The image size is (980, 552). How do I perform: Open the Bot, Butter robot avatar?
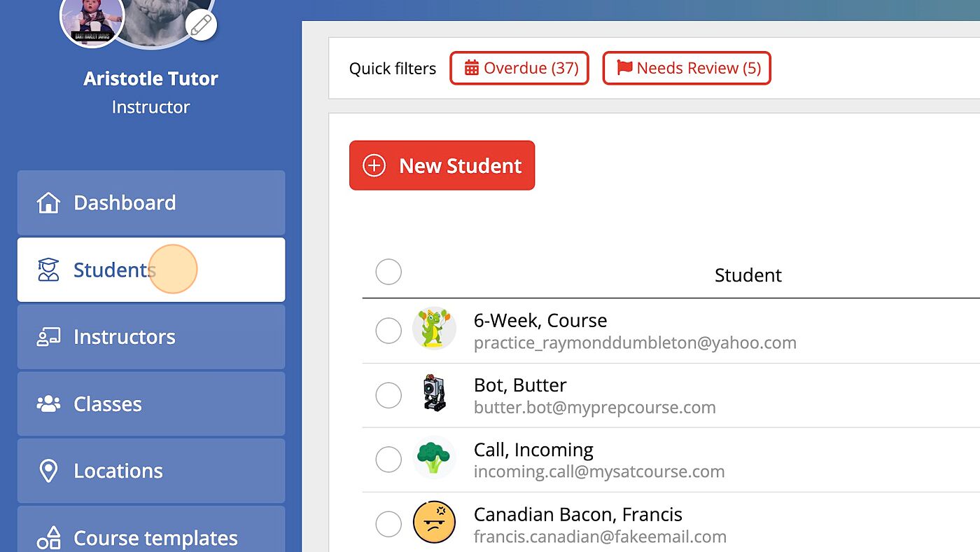point(434,394)
